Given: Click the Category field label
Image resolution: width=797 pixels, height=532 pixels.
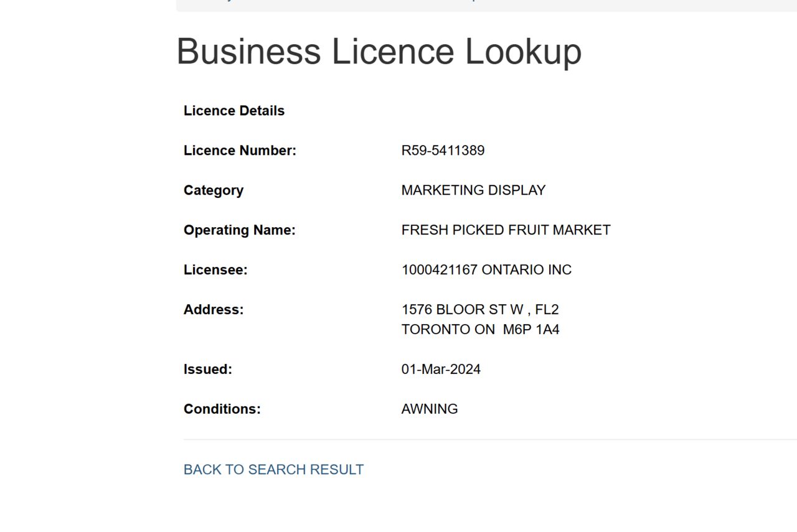Looking at the screenshot, I should [x=214, y=190].
